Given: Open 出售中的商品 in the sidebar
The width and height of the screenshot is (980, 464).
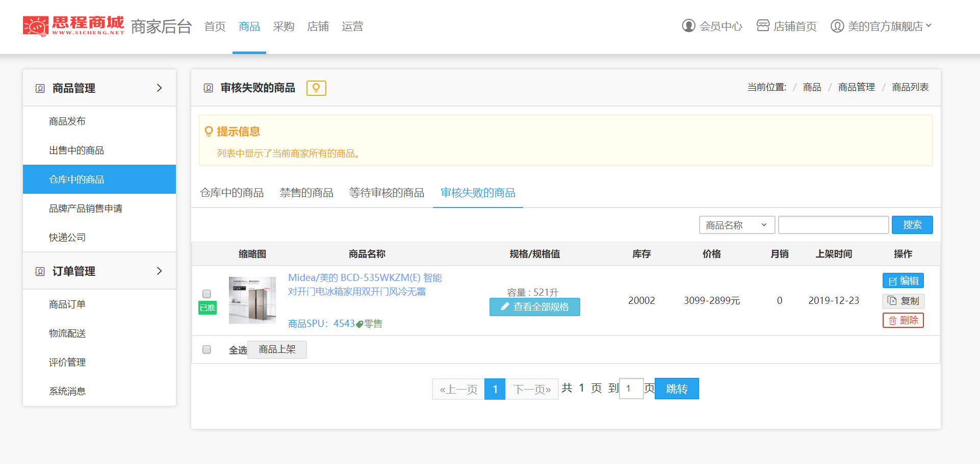Looking at the screenshot, I should tap(76, 150).
